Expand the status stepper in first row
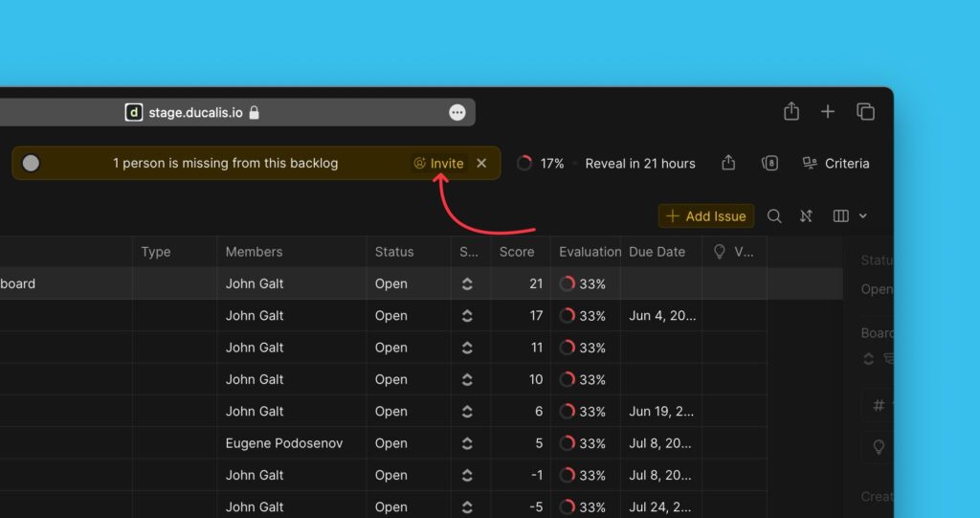Viewport: 980px width, 518px height. (467, 284)
